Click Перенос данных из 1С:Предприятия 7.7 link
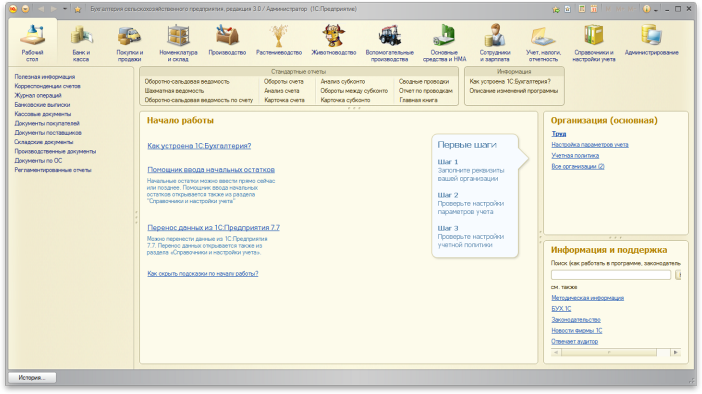Image resolution: width=702 pixels, height=394 pixels. tap(214, 227)
